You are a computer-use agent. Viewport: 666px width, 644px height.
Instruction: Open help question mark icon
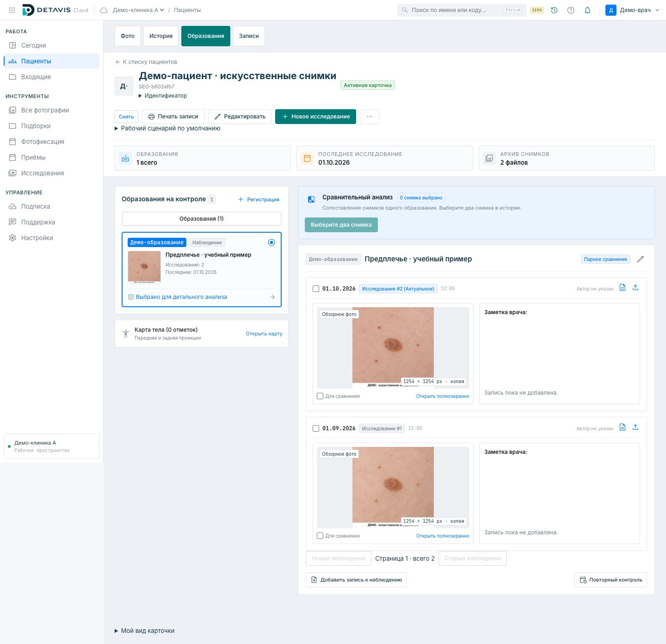point(571,10)
